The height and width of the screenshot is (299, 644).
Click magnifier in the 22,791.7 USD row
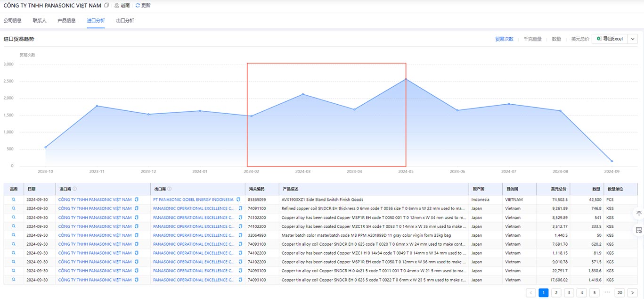[x=14, y=271]
